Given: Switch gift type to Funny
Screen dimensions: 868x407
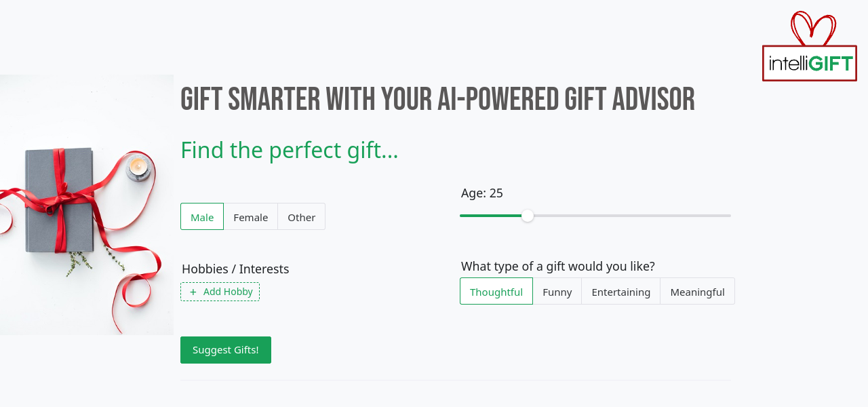Looking at the screenshot, I should click(x=557, y=292).
